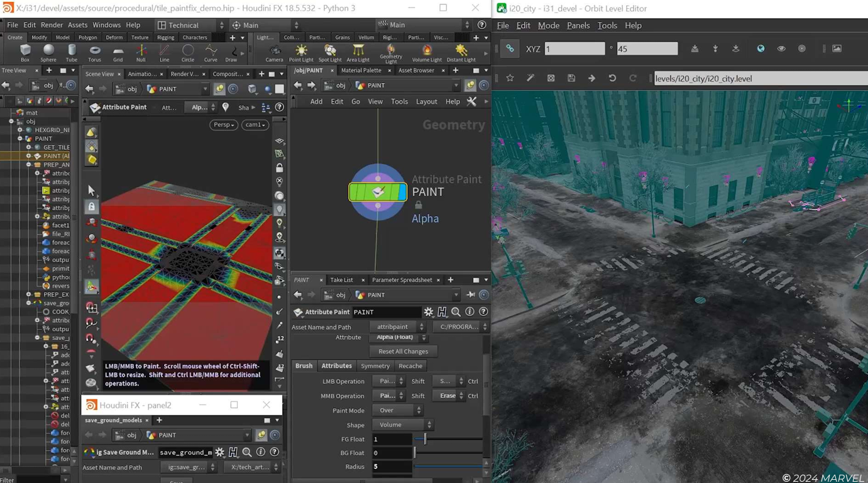
Task: Click Reset All Changes button
Action: click(404, 352)
